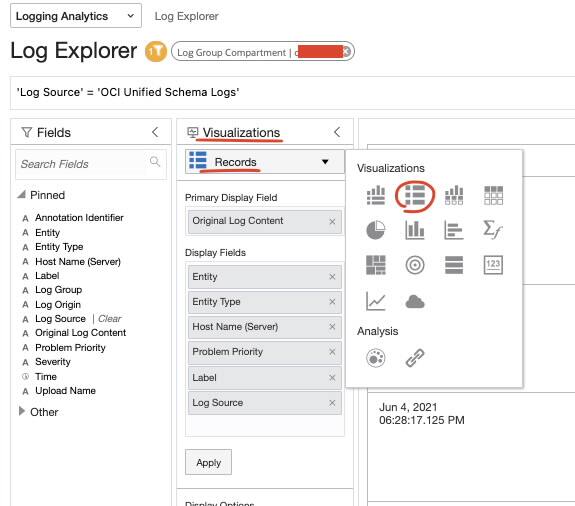
Task: Choose the vertical Bar chart visualization
Action: click(x=415, y=230)
